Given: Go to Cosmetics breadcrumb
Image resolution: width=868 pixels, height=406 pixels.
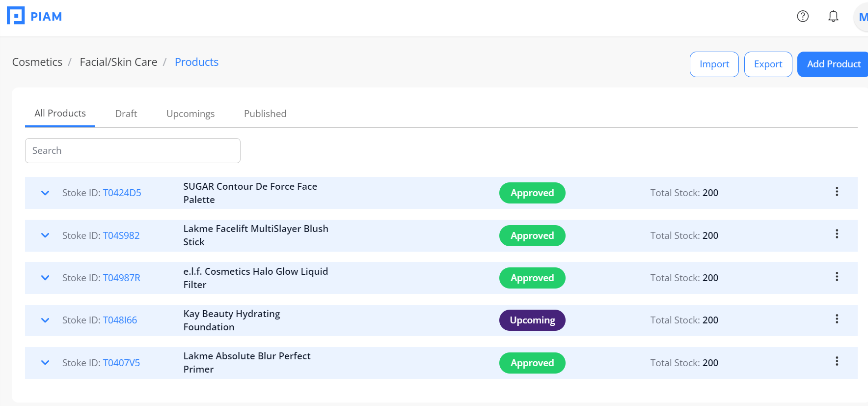Looking at the screenshot, I should tap(37, 62).
